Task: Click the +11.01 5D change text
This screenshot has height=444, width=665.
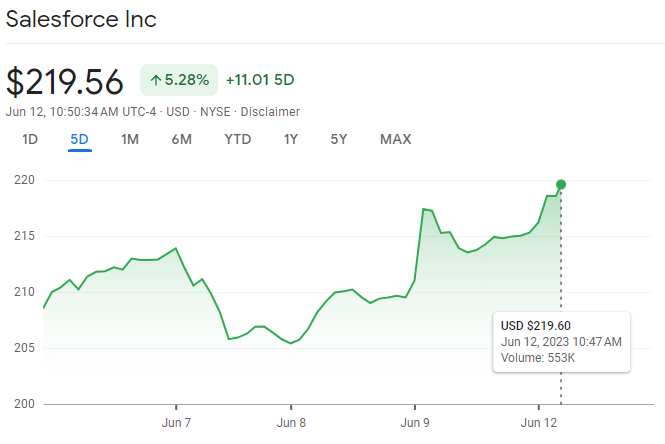Action: 259,80
